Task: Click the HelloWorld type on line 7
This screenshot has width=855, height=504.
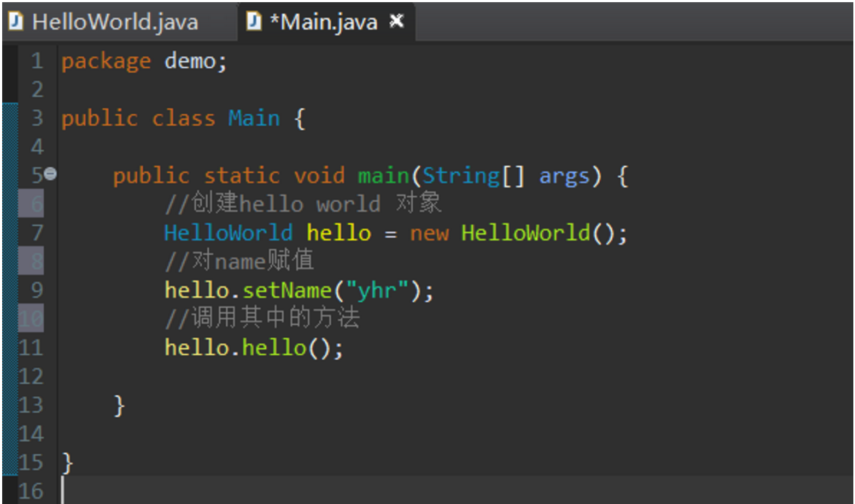Action: 228,233
